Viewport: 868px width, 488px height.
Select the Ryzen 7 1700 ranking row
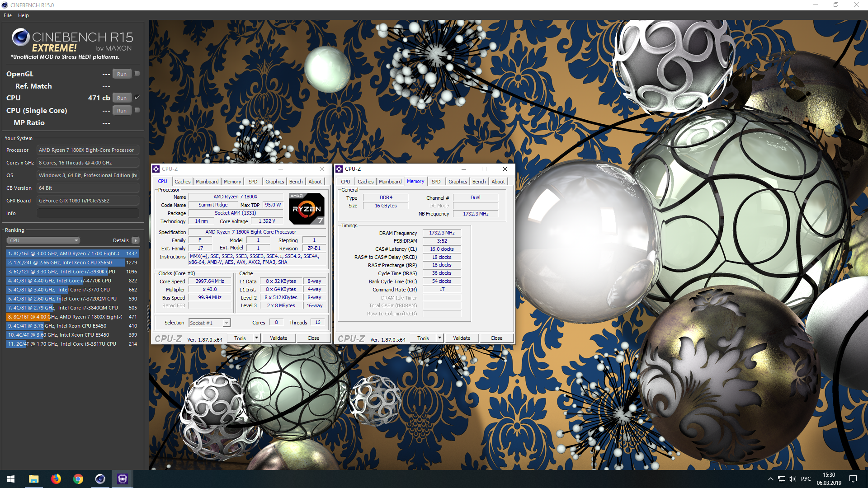72,253
